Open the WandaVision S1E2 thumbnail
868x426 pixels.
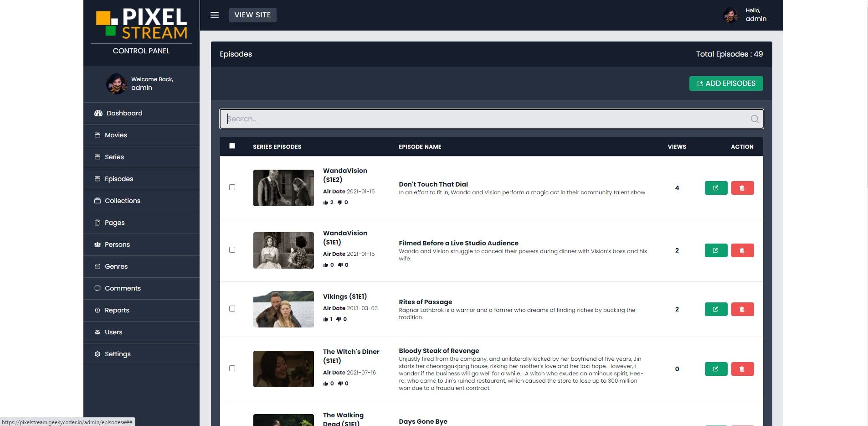[x=283, y=188]
